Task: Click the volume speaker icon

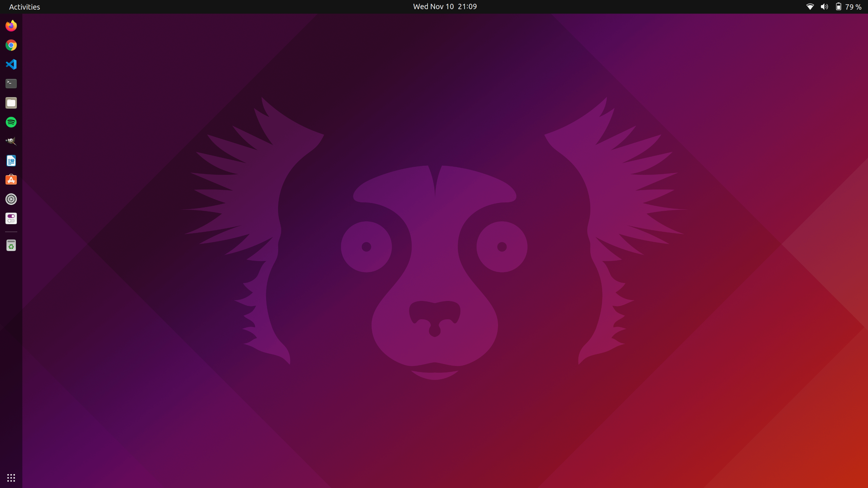Action: pyautogui.click(x=824, y=7)
